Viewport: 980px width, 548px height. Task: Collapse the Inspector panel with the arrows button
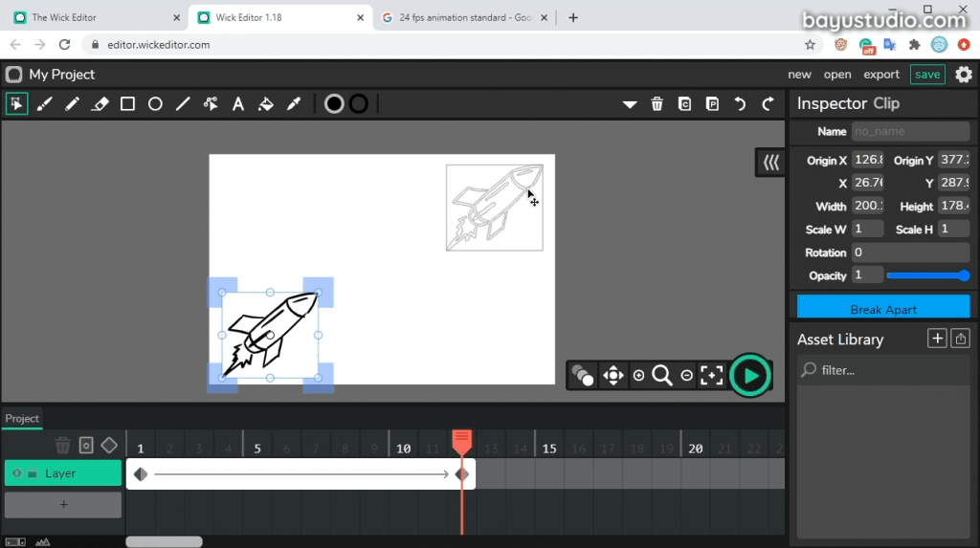tap(770, 164)
